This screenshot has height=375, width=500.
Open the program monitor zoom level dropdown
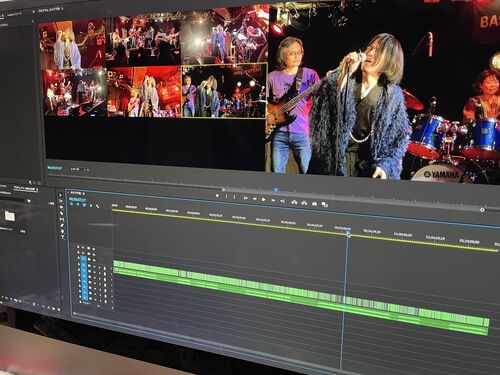(79, 169)
